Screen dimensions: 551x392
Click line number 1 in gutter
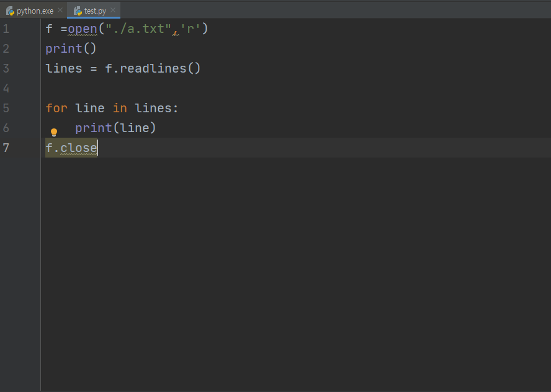point(6,29)
